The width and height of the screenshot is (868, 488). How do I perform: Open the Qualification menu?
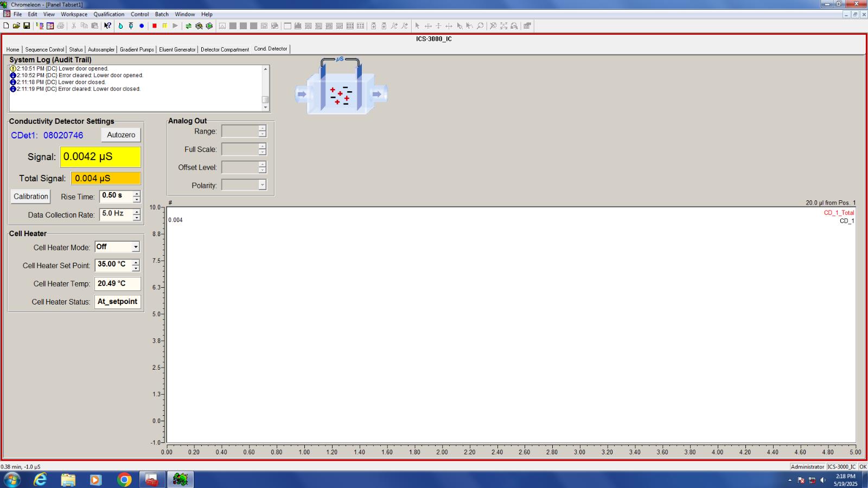coord(108,14)
